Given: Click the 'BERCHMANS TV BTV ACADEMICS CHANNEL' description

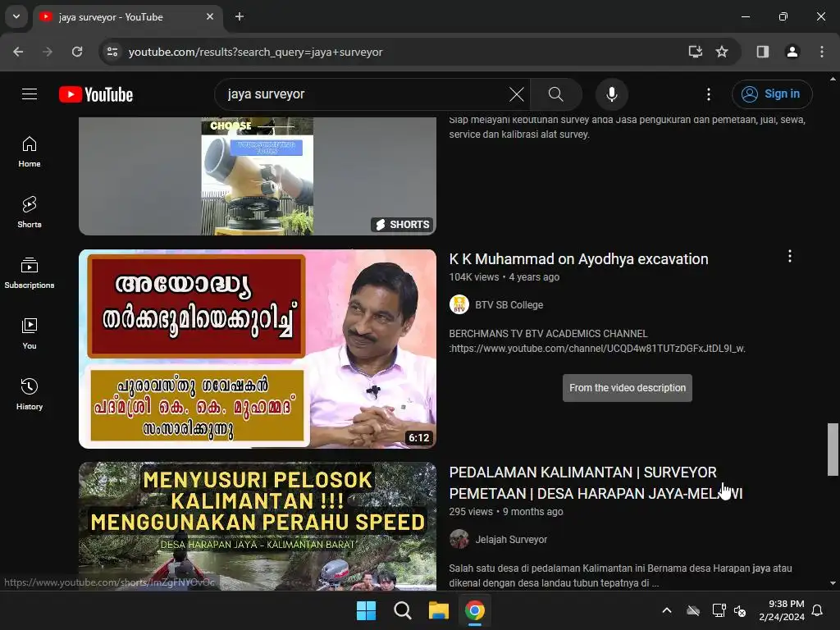Looking at the screenshot, I should pos(597,340).
